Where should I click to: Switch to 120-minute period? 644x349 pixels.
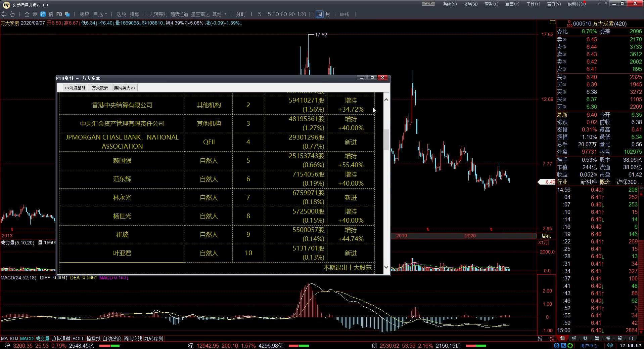(302, 14)
